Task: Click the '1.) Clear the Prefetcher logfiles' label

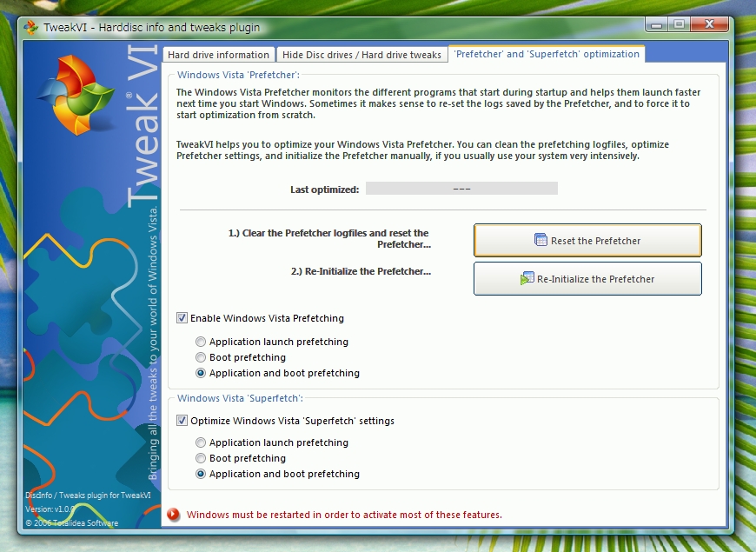Action: coord(329,238)
